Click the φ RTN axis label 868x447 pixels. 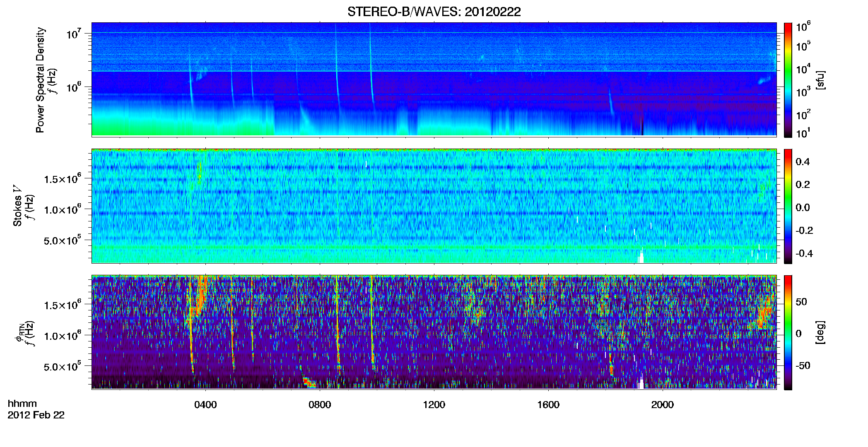[x=20, y=333]
